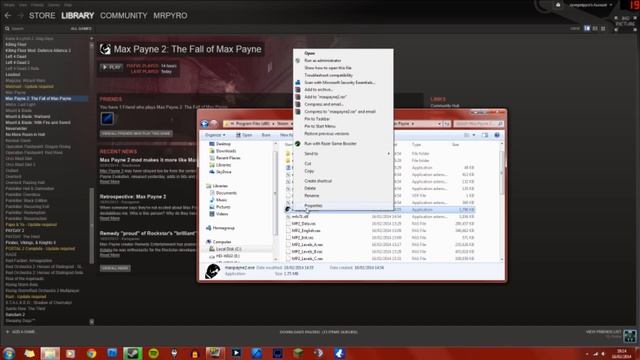Select Killing Floor in the game list
Image resolution: width=640 pixels, height=360 pixels.
[16, 44]
